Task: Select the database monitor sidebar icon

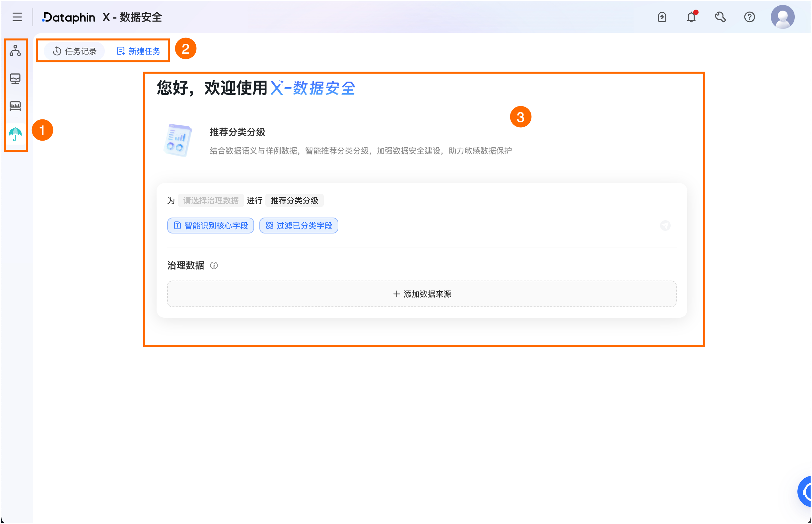Action: coord(15,79)
